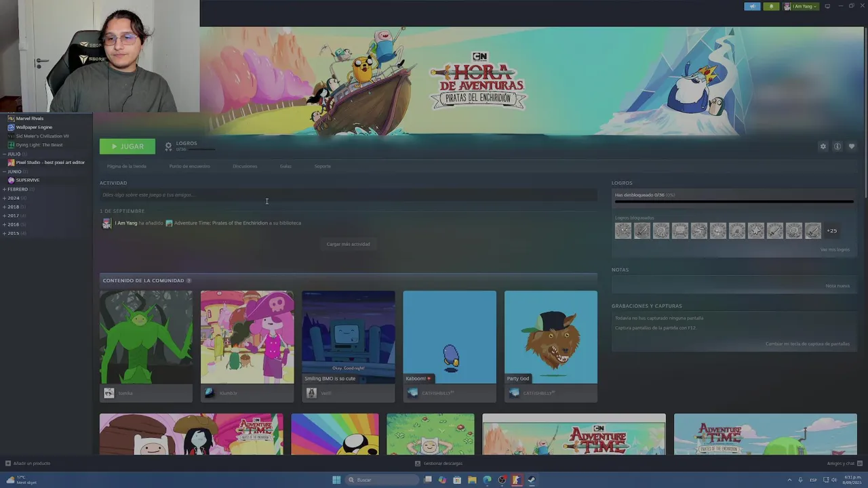Open Soporte tab
The image size is (868, 488).
click(x=323, y=166)
